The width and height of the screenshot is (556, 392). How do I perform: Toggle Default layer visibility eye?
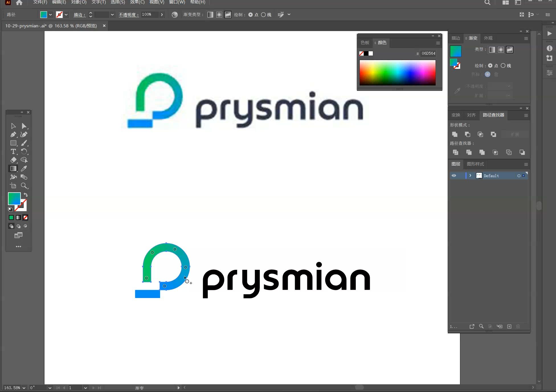coord(454,175)
